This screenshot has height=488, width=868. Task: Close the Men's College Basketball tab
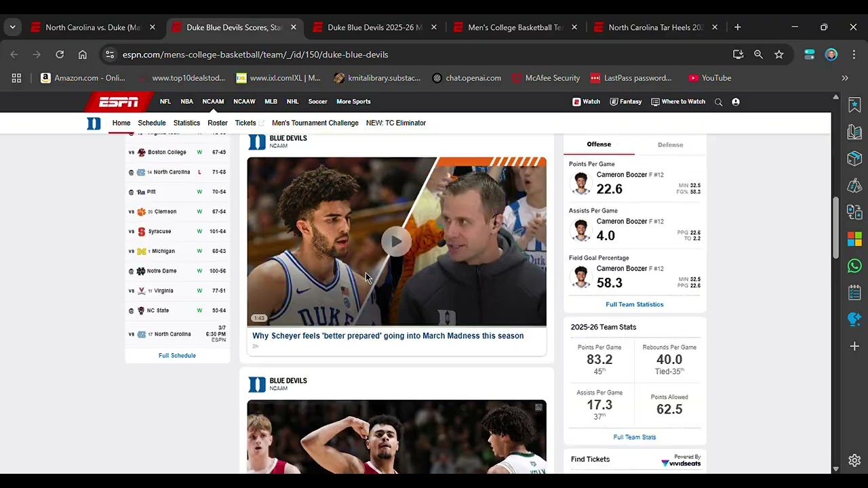point(574,27)
